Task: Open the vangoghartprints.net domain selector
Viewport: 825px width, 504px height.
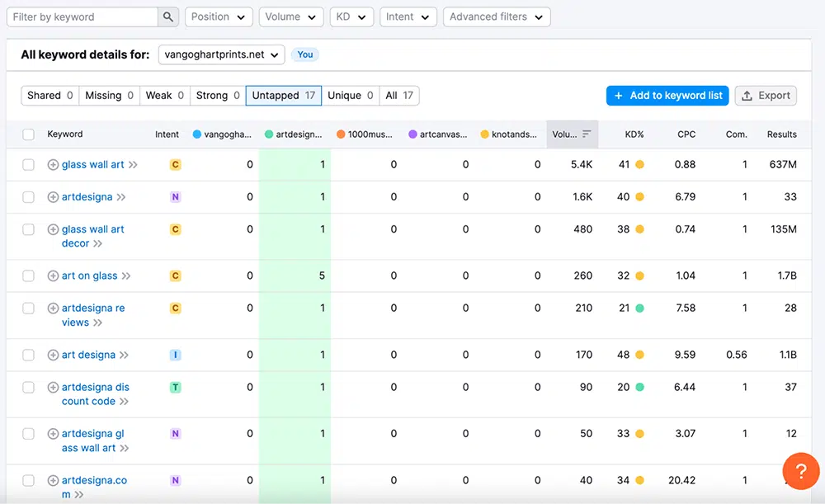Action: (221, 54)
